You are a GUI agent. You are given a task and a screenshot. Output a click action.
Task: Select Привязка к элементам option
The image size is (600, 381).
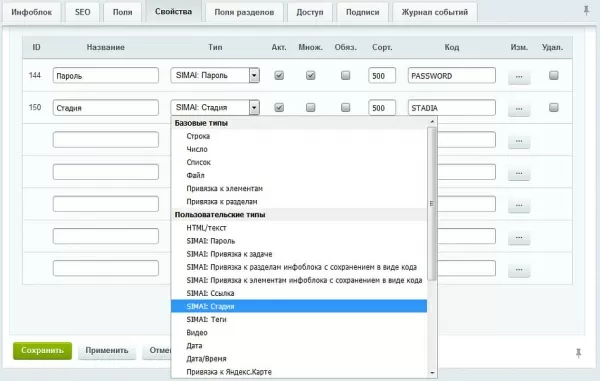point(299,189)
